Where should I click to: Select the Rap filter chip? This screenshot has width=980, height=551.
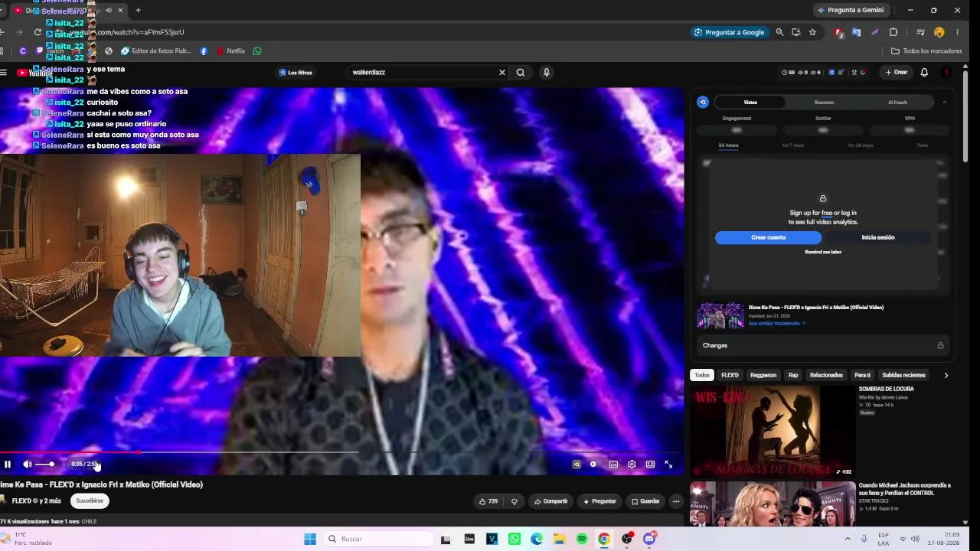point(793,376)
